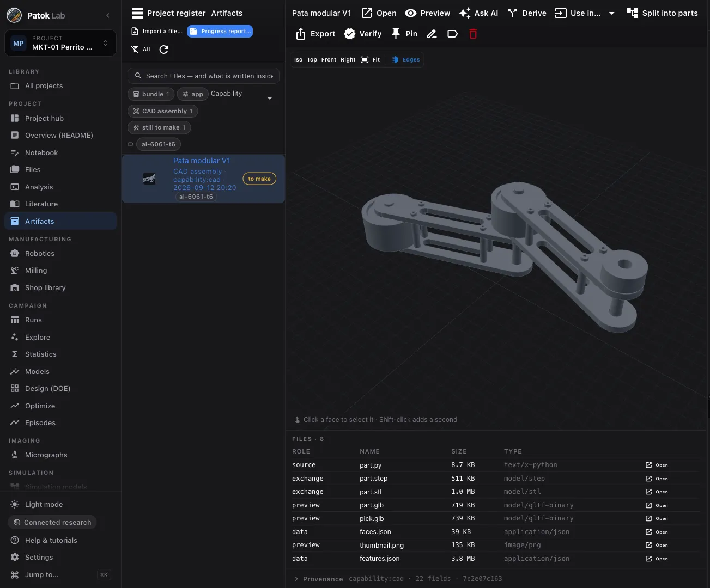Click Jump to... command launcher

(60, 575)
